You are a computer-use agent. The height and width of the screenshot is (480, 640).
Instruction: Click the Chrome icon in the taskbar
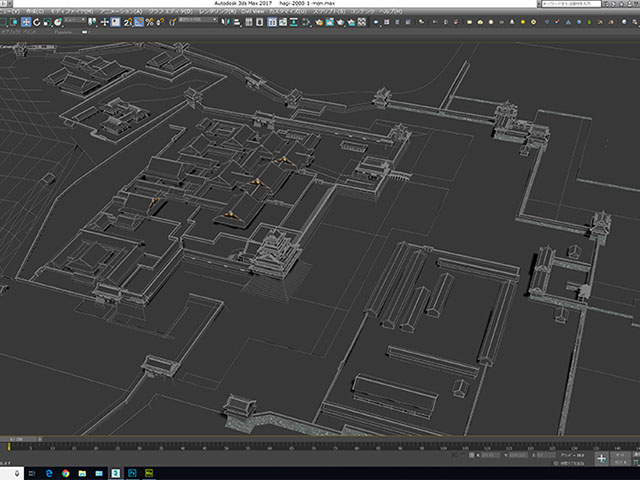(66, 472)
